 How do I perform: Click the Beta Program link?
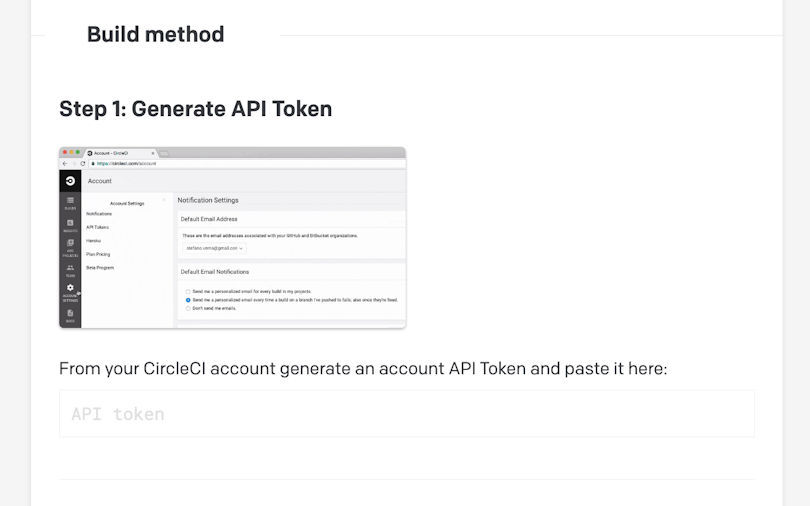pos(100,267)
